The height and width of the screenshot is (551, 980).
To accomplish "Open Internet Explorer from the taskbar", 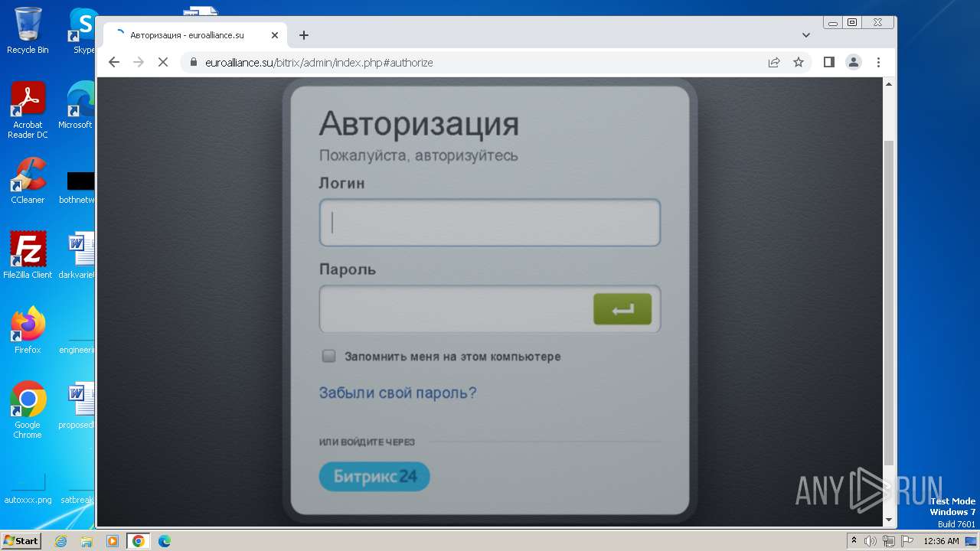I will coord(61,541).
